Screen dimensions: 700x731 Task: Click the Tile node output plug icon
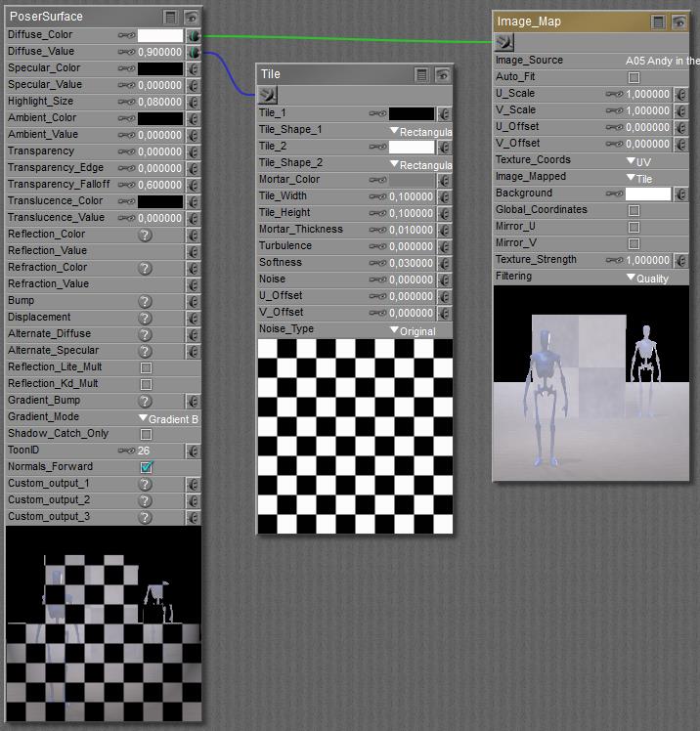[268, 95]
